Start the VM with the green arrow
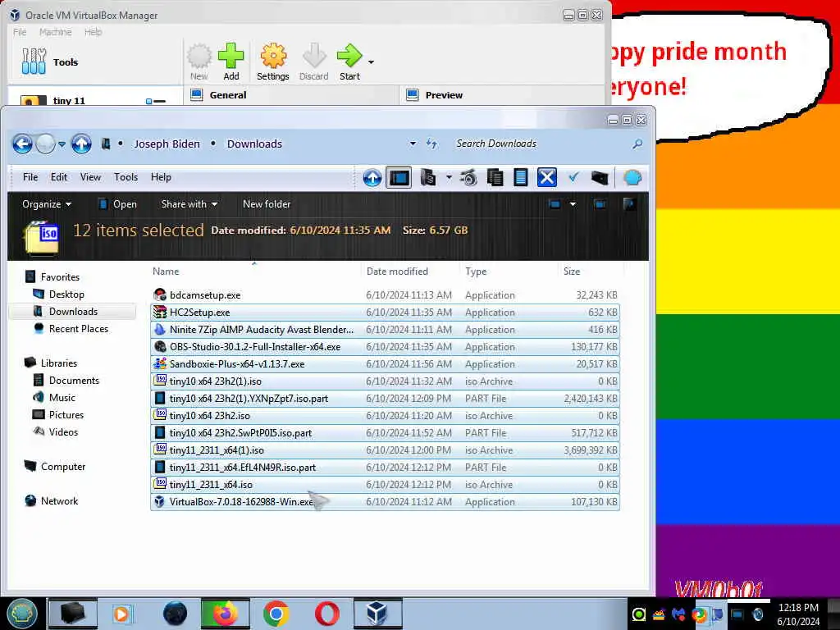This screenshot has width=840, height=630. pos(349,62)
